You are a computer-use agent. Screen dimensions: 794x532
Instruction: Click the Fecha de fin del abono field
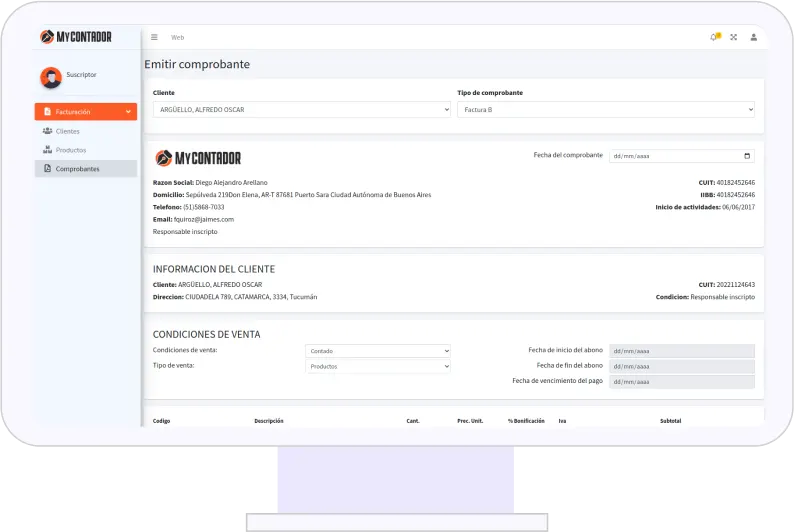tap(681, 366)
